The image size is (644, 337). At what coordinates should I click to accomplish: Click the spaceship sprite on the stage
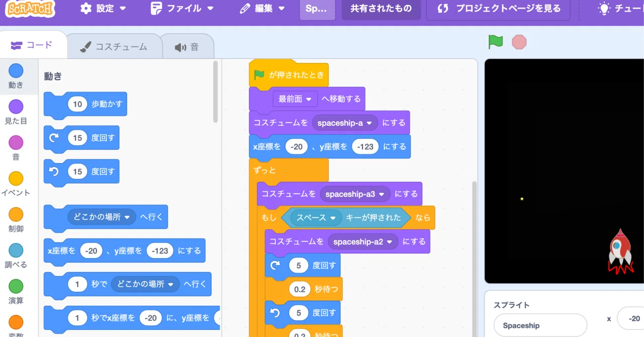(x=620, y=251)
